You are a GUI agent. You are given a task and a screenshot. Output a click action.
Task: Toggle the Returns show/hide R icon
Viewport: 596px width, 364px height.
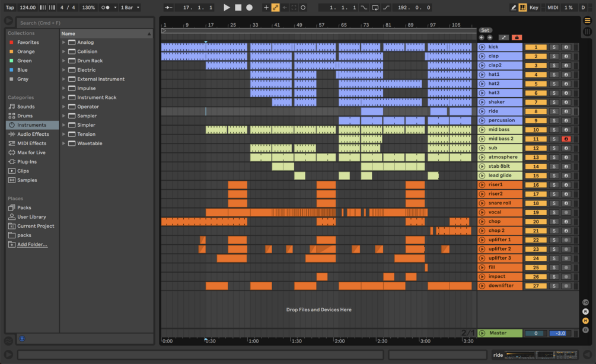click(x=585, y=312)
